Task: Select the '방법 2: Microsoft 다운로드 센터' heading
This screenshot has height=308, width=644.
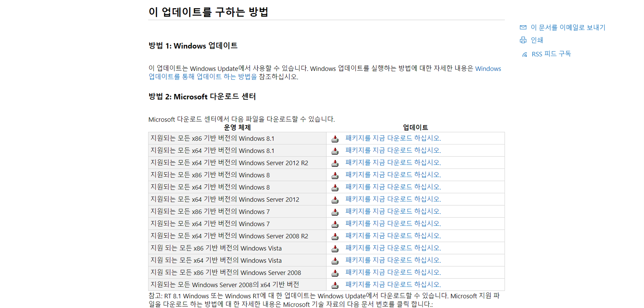Action: 202,97
